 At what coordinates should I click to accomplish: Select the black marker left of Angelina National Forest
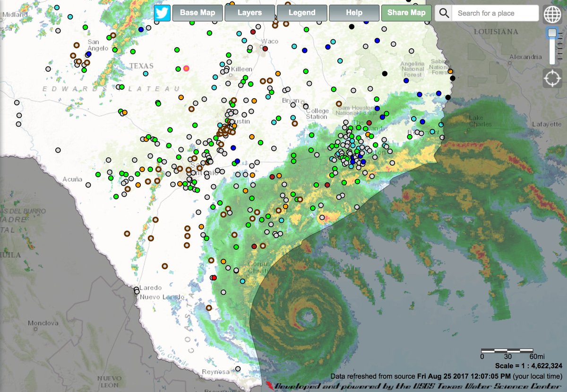[x=385, y=74]
